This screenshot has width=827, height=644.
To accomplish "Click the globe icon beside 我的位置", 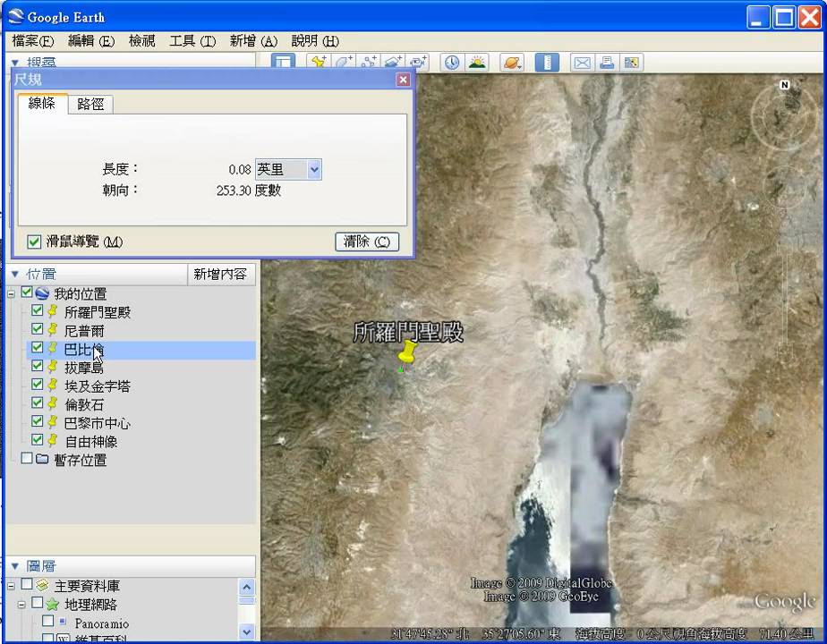I will coord(42,293).
